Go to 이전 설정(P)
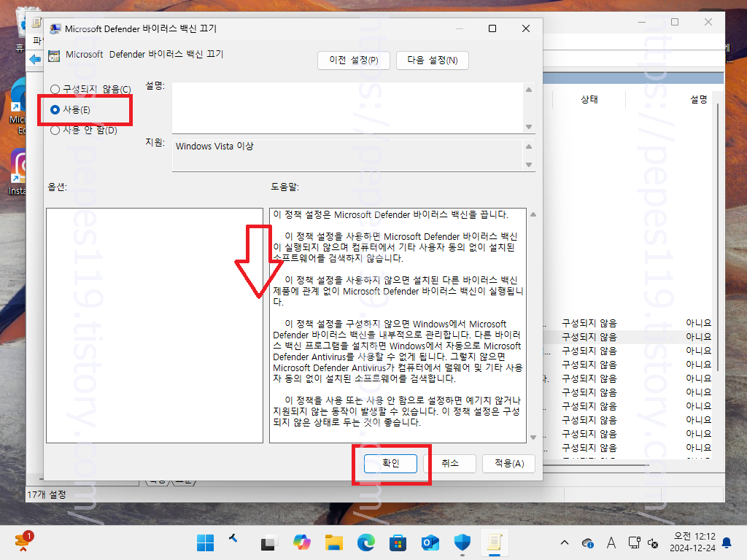 coord(354,61)
